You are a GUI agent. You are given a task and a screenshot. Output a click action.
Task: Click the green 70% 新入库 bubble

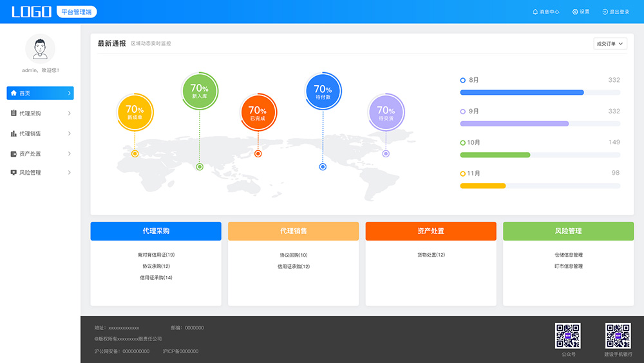pos(199,91)
